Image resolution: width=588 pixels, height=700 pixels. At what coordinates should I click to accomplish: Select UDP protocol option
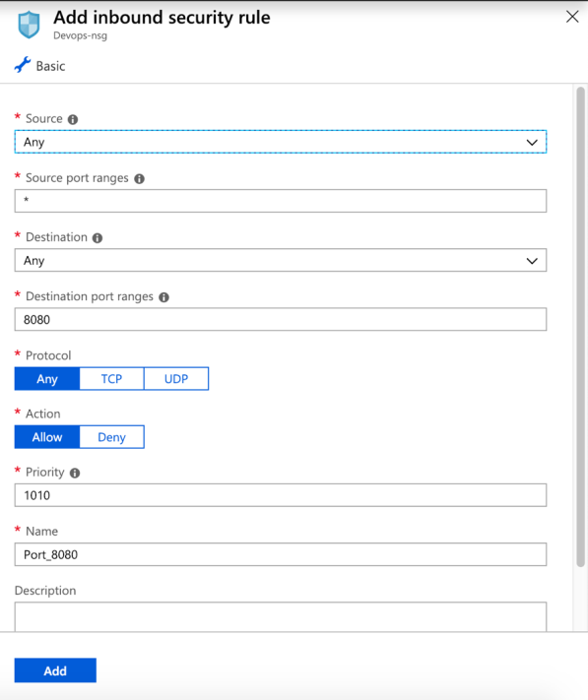pyautogui.click(x=176, y=379)
